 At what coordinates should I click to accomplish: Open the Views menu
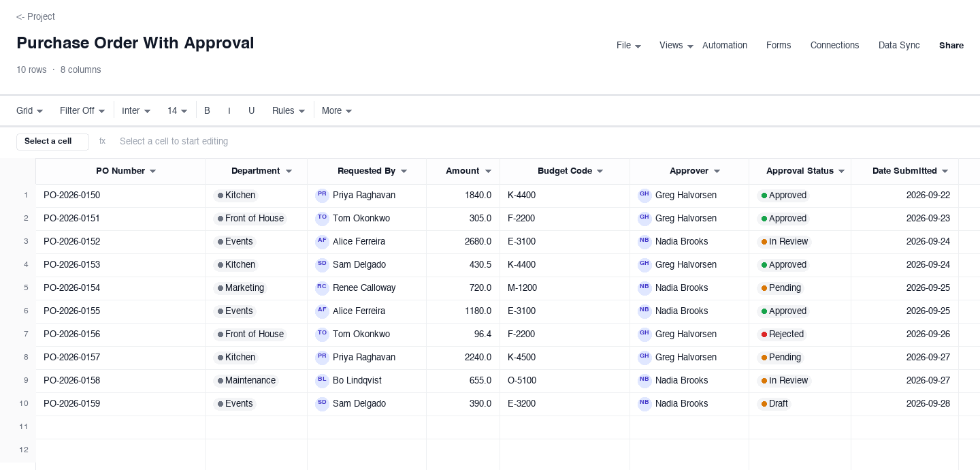coord(676,46)
